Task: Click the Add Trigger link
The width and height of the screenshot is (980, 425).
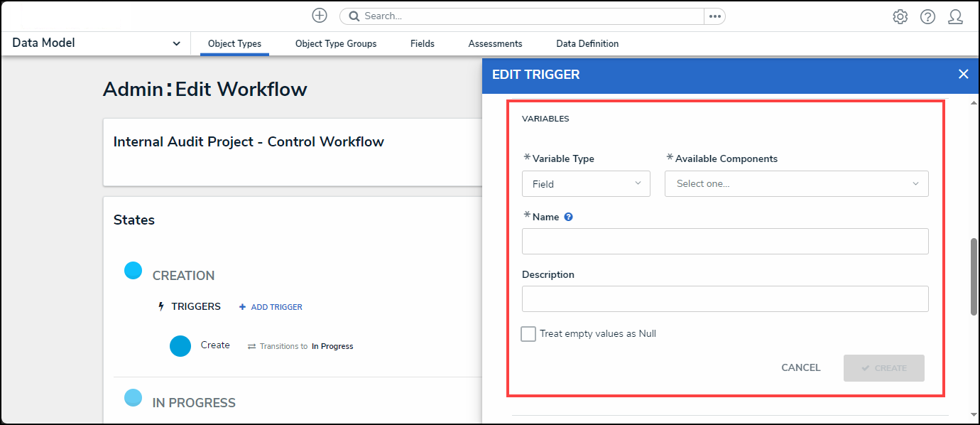Action: pos(271,307)
